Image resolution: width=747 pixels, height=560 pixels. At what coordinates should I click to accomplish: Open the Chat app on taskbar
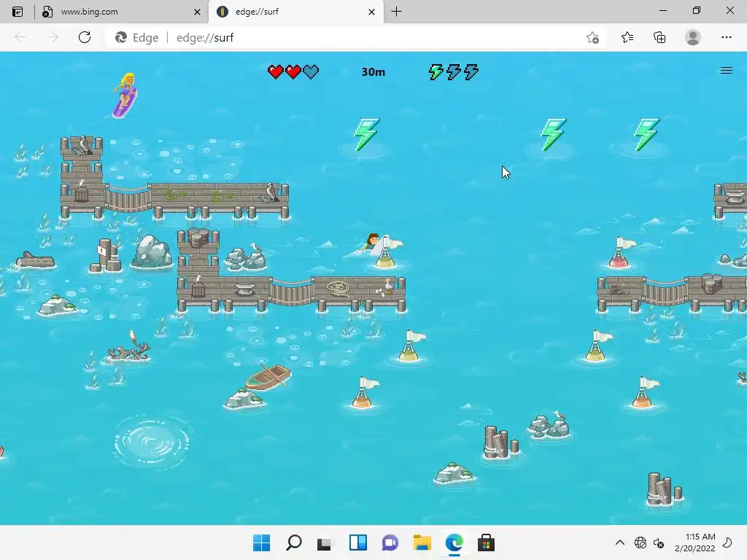390,542
